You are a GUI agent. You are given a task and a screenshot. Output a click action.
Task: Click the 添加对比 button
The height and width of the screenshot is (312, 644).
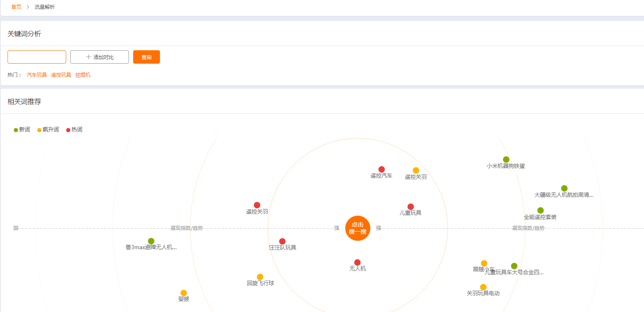[100, 57]
